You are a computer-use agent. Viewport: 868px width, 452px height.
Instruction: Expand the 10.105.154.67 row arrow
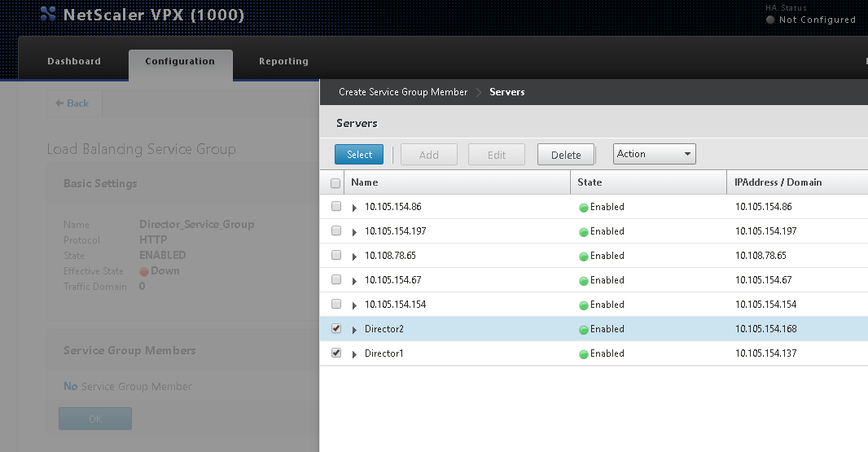pos(354,281)
